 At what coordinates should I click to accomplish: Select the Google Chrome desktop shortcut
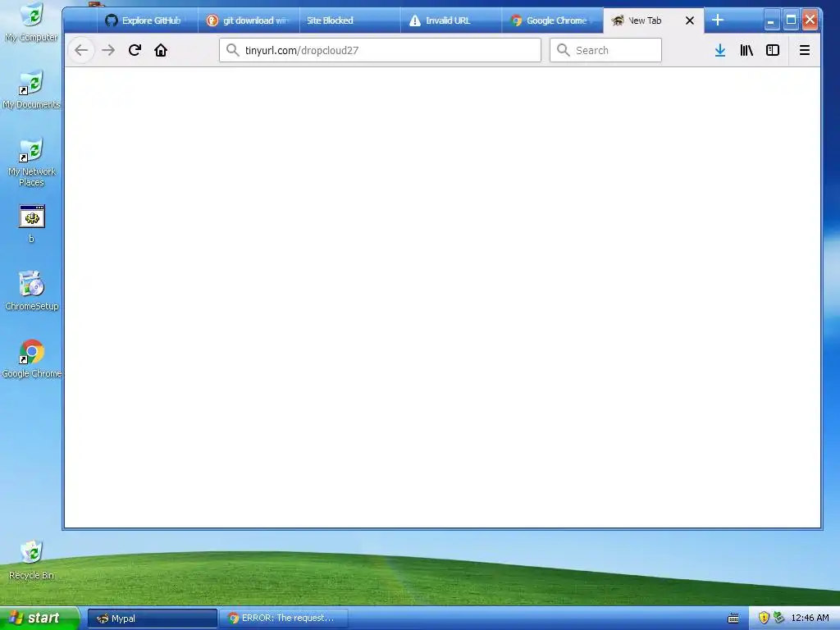pyautogui.click(x=32, y=358)
